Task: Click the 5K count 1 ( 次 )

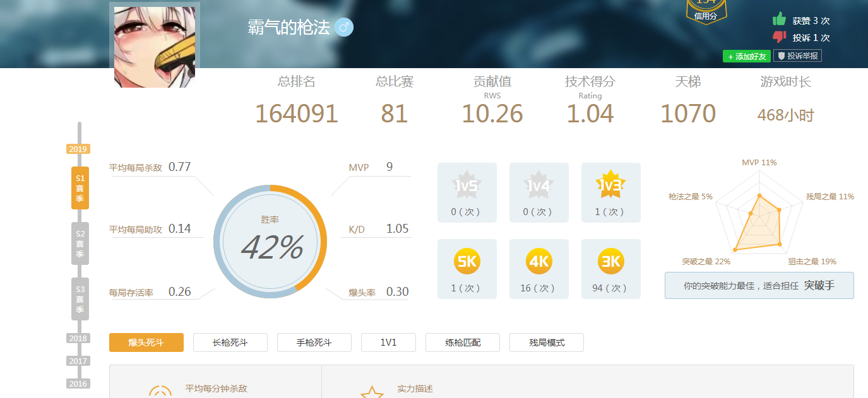Action: click(467, 288)
